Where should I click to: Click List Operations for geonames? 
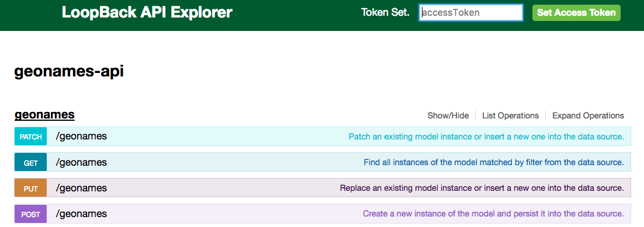pyautogui.click(x=511, y=116)
